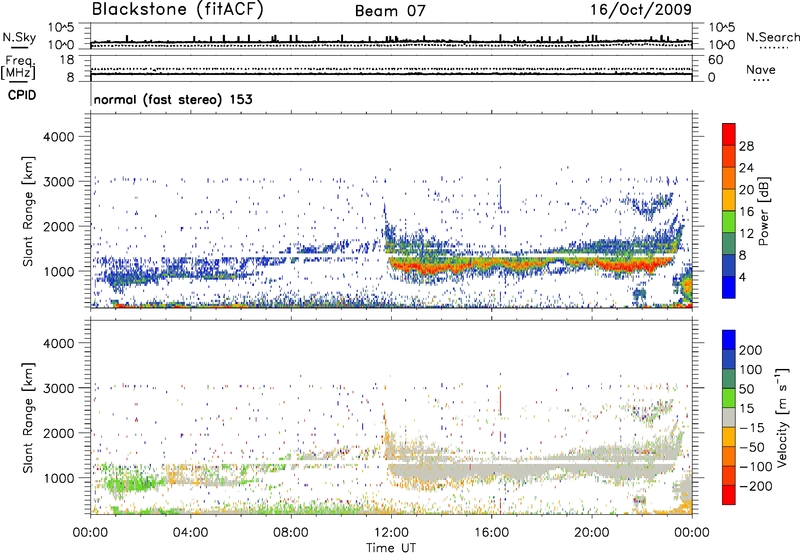Select the Freq. [MHz] axis label
The width and height of the screenshot is (800, 554).
click(18, 68)
